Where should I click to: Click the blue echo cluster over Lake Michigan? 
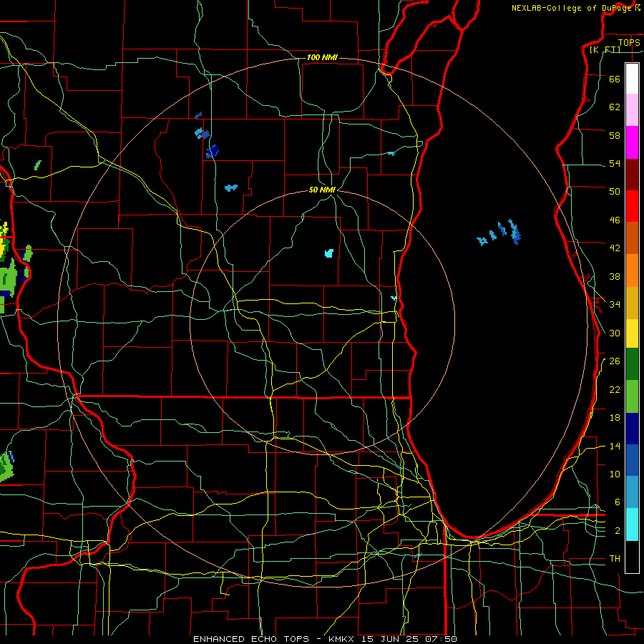click(499, 233)
